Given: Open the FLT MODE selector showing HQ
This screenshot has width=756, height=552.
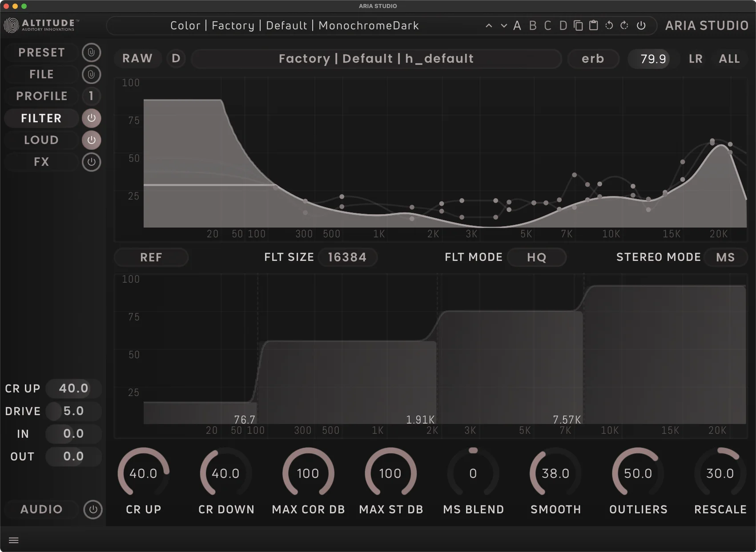Looking at the screenshot, I should click(x=537, y=257).
